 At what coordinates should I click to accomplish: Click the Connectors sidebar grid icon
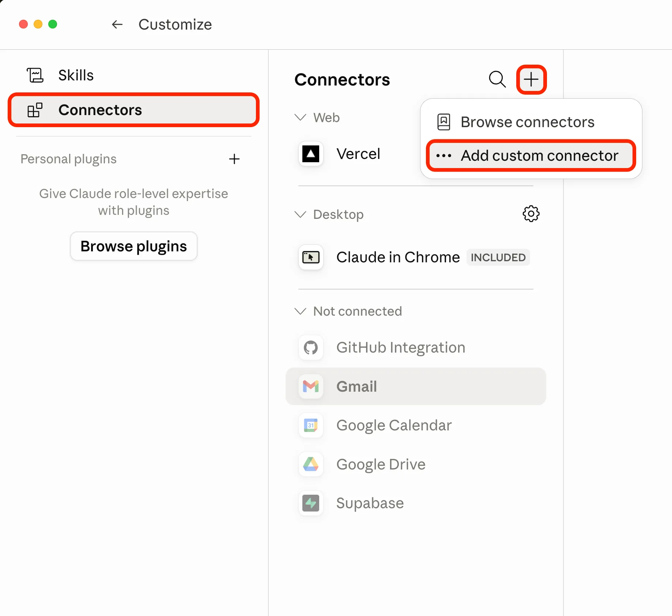pyautogui.click(x=35, y=110)
